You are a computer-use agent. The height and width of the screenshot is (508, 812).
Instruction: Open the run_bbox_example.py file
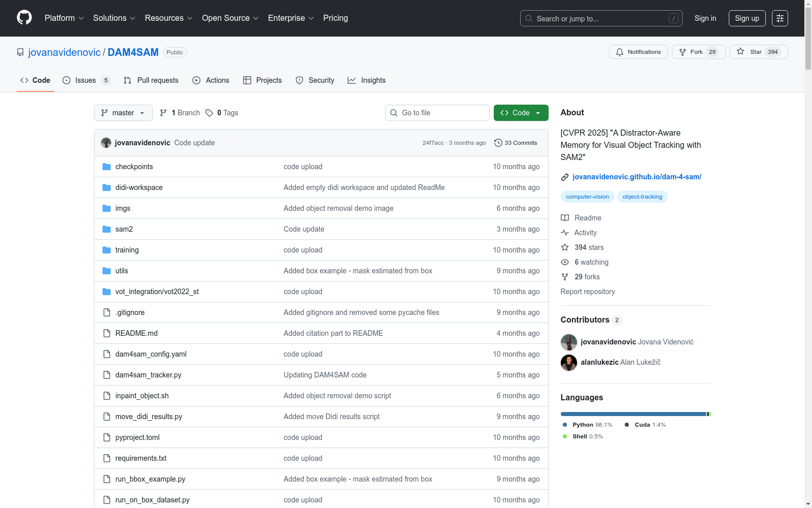pyautogui.click(x=150, y=479)
